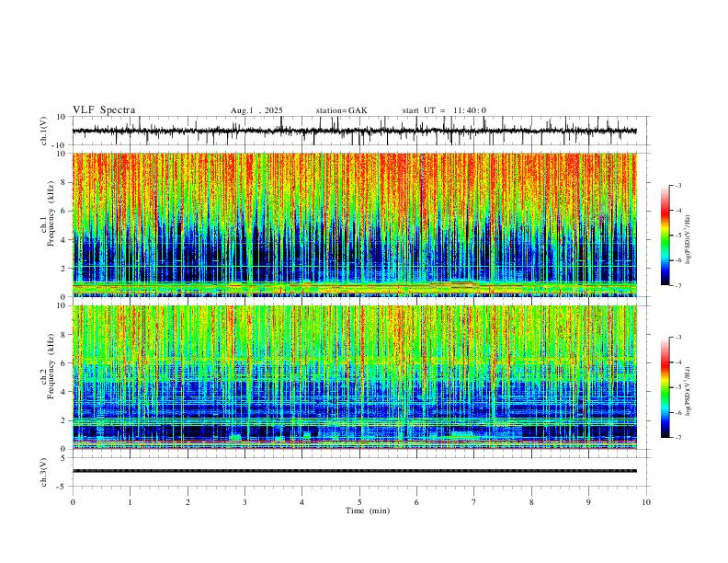
Task: Click the date 'Aug.1 , 2025'
Action: pos(256,110)
